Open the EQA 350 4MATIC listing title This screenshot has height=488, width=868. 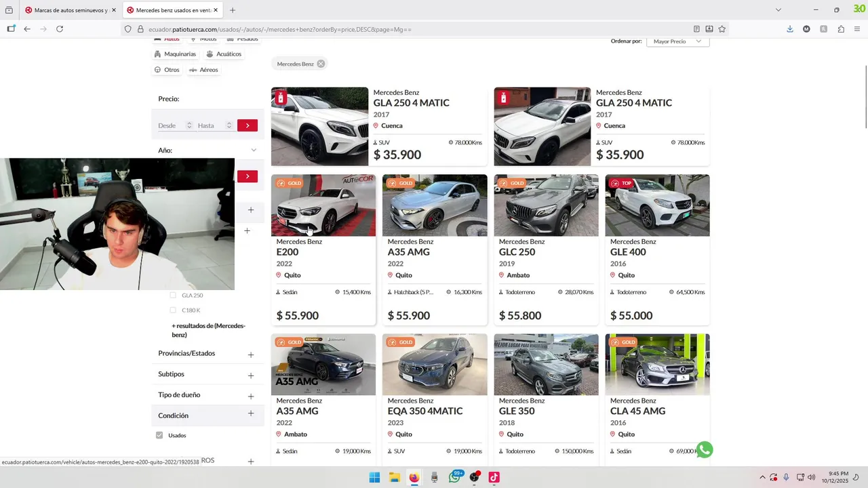point(425,411)
